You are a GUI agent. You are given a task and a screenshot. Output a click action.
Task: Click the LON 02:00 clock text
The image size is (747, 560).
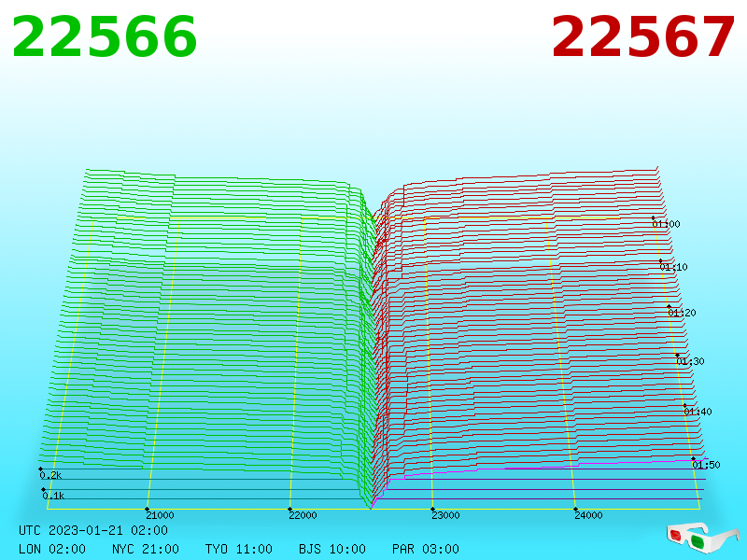[52, 549]
